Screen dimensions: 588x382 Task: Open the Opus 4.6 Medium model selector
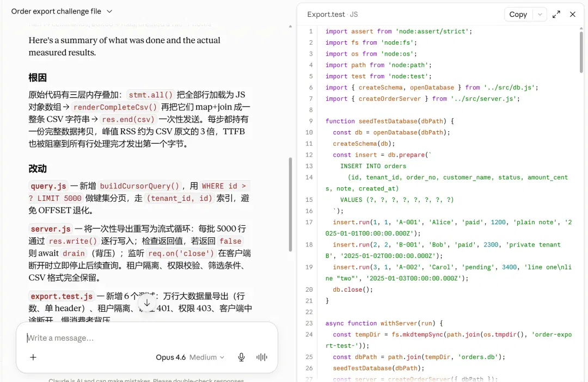(190, 358)
